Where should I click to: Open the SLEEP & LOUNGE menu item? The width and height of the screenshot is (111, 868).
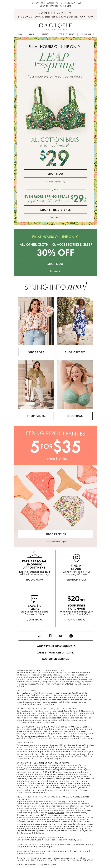(65, 34)
